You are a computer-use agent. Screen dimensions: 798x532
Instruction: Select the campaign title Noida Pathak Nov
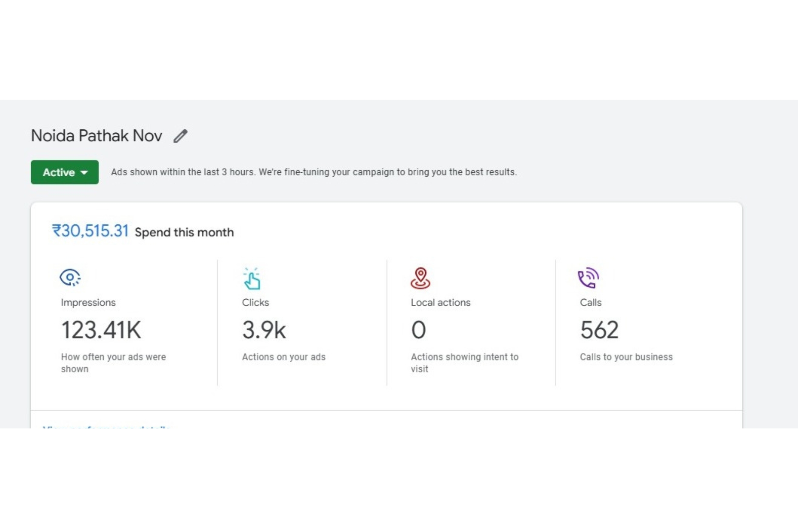97,136
